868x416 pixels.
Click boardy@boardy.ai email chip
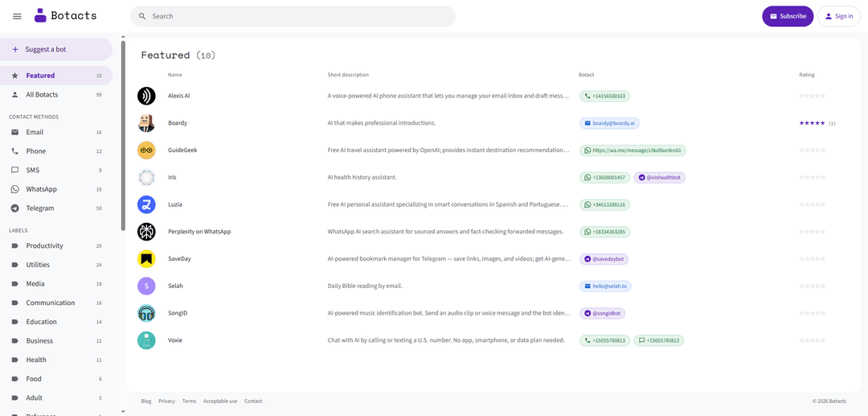point(609,123)
